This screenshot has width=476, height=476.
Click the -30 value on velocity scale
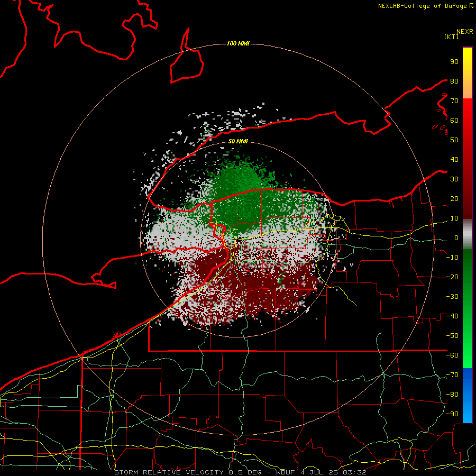click(452, 297)
